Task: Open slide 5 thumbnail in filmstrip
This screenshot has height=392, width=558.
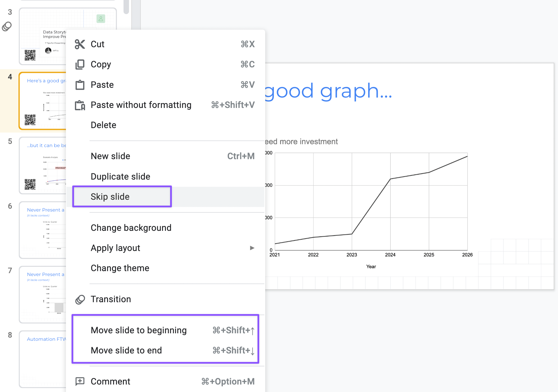Action: point(43,165)
